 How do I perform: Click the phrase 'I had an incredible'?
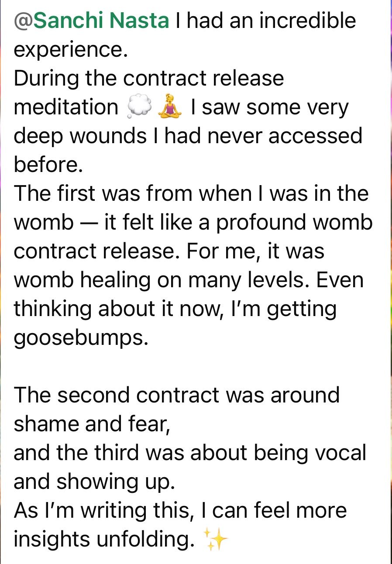click(265, 21)
